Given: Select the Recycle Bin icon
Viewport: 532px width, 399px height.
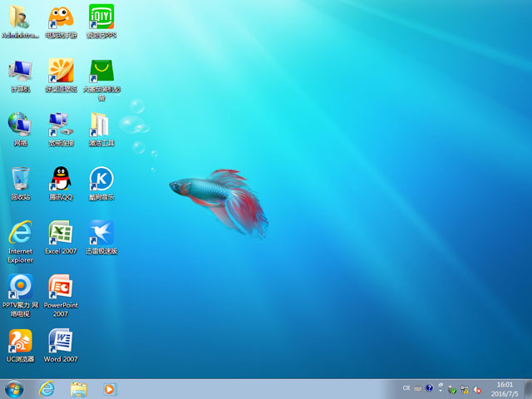Looking at the screenshot, I should 20,179.
